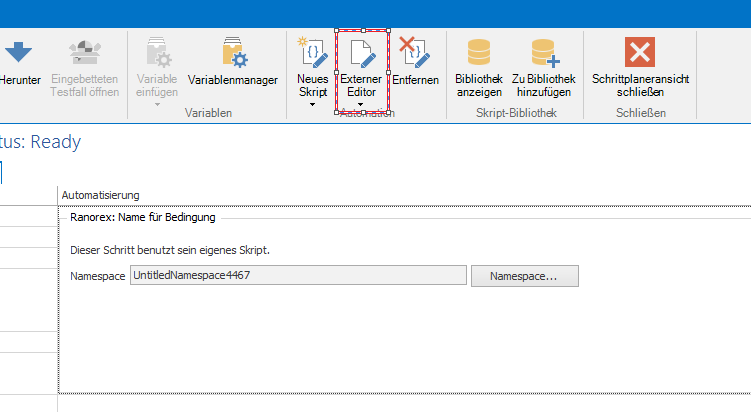
Task: Click the Ranorex: Name für Bedingung heading
Action: point(143,216)
